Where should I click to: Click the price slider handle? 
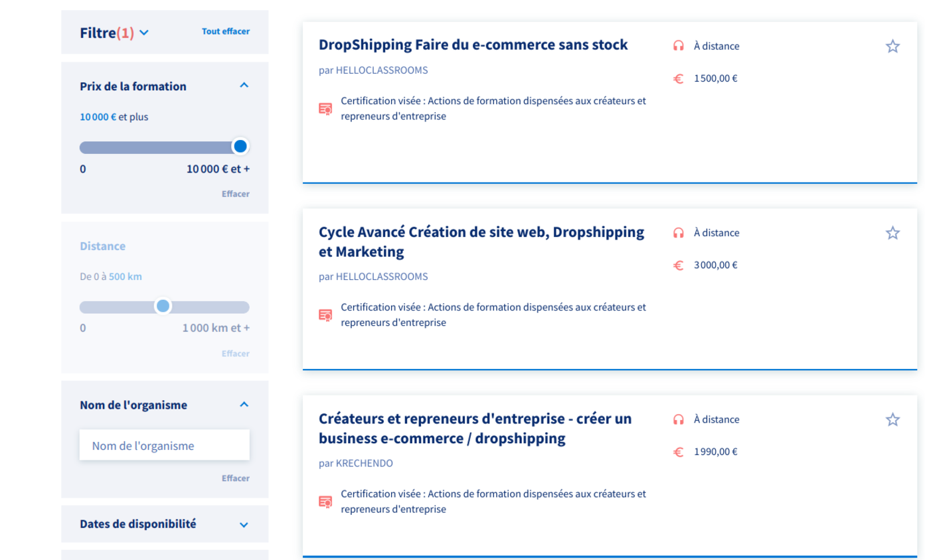tap(240, 146)
